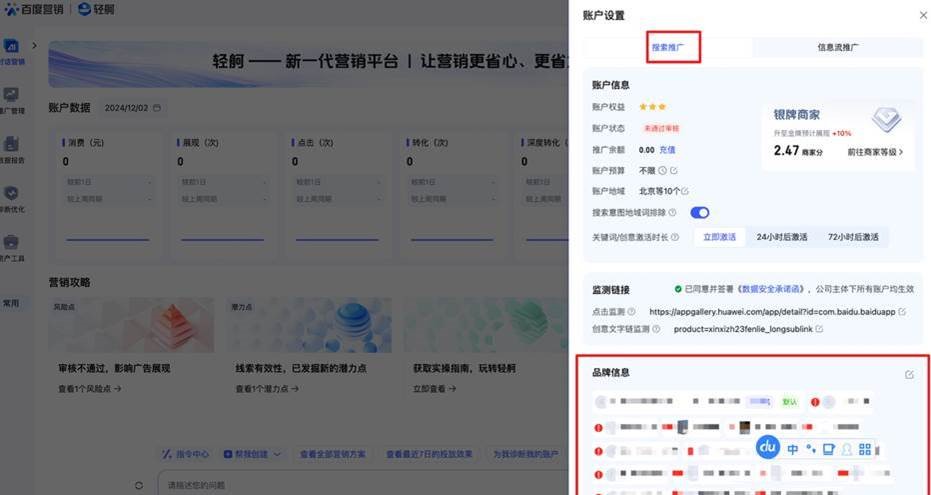Screen dimensions: 931x495
Task: Toggle 搜索意图地域词排除 switch
Action: pos(699,212)
